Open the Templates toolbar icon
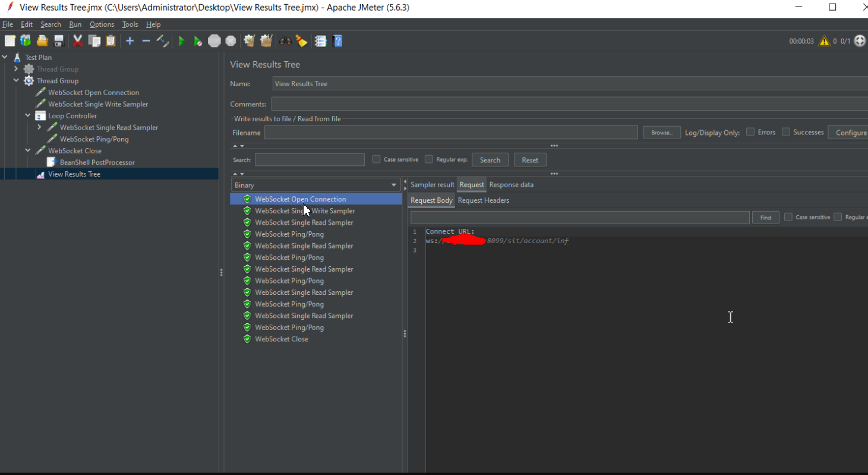Image resolution: width=868 pixels, height=475 pixels. pos(26,41)
